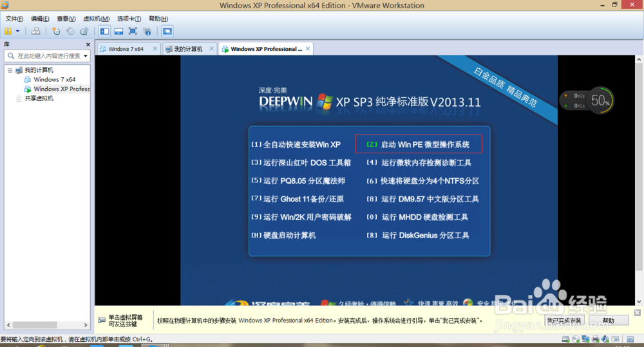
Task: Select option [3] 运行深山红叶 DOS 工具箱
Action: tap(301, 163)
